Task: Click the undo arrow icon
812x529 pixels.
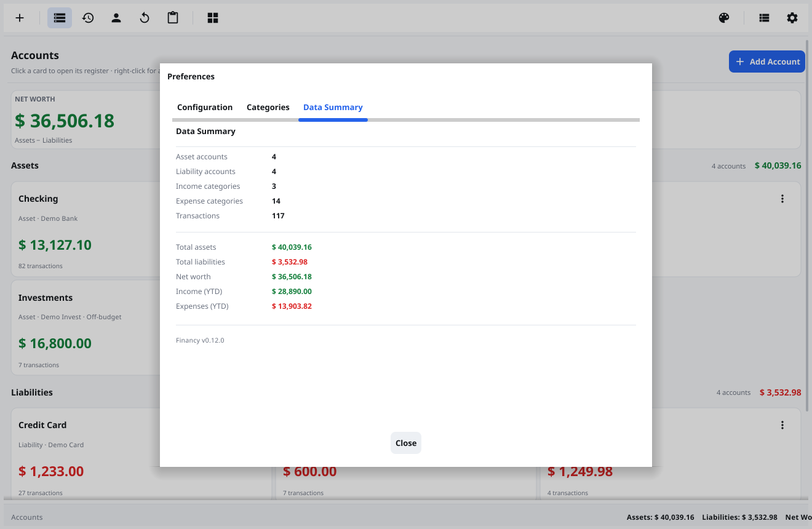Action: (145, 18)
